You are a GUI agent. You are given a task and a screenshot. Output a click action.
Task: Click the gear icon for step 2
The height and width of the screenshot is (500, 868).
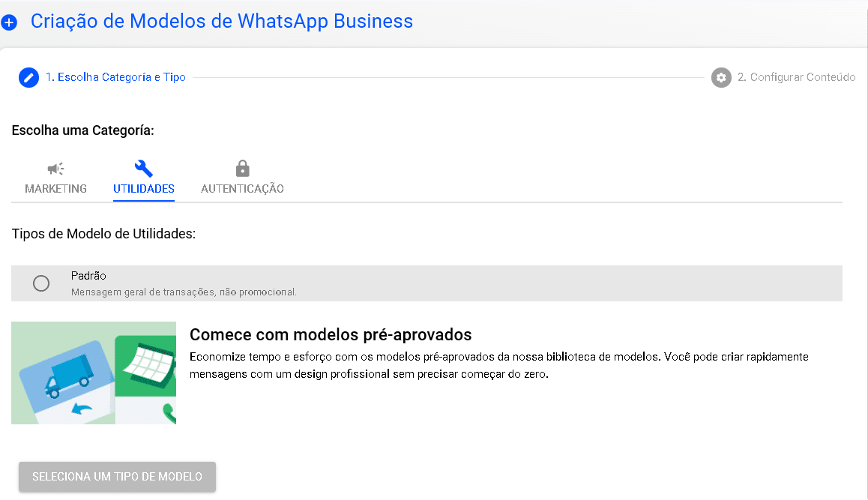[x=720, y=77]
